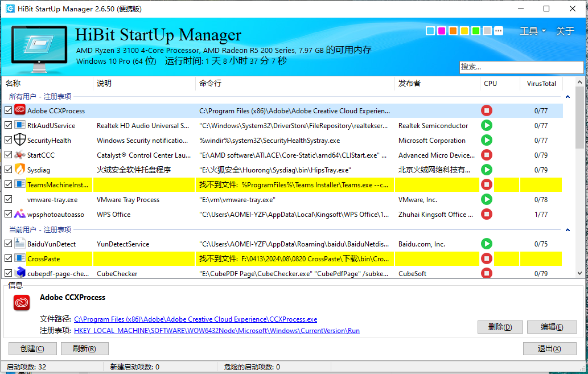Click the red status icon for StartCCC
The height and width of the screenshot is (374, 588).
pos(487,155)
